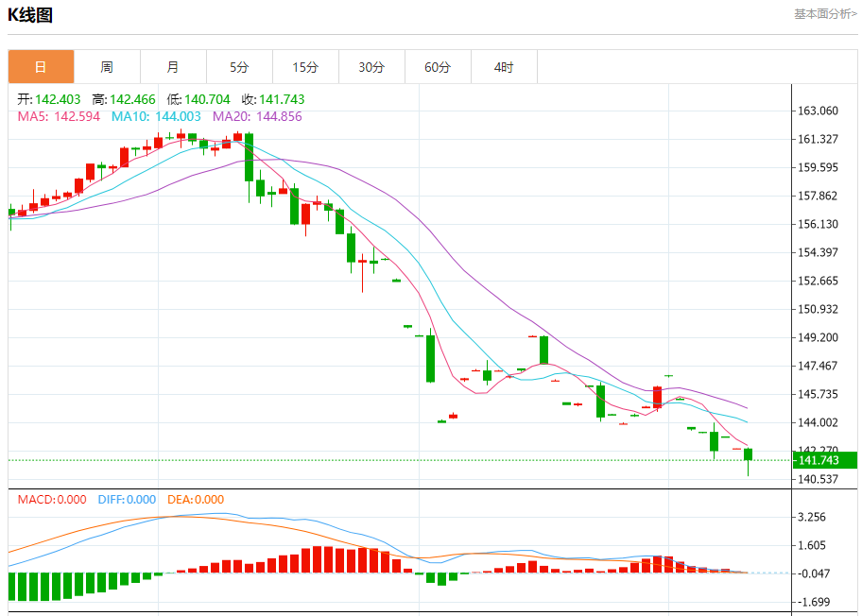Open the 基本面分析 link
862x616 pixels.
tap(825, 14)
